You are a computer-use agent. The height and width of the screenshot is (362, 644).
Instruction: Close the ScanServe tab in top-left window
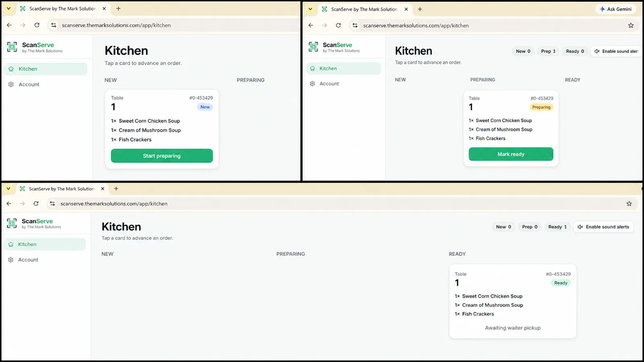pos(104,8)
